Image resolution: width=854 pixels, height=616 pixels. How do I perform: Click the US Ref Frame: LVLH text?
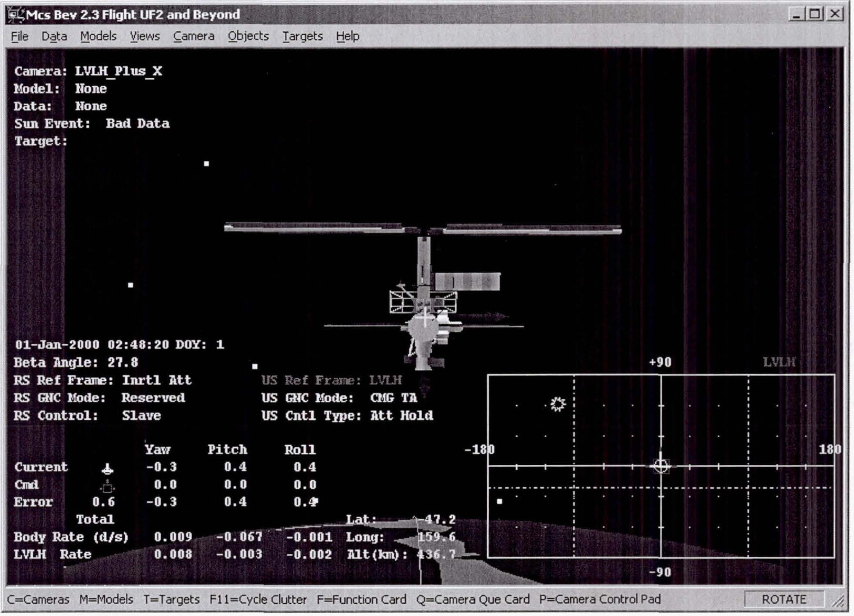(332, 380)
